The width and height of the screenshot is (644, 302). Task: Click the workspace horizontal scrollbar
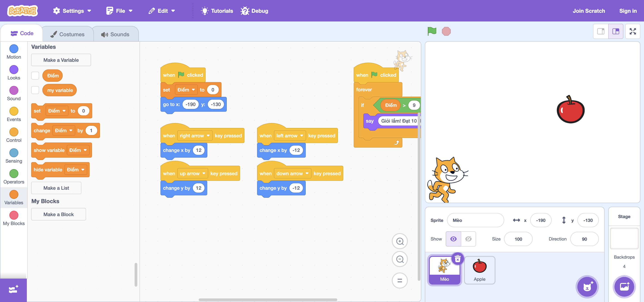click(x=268, y=299)
